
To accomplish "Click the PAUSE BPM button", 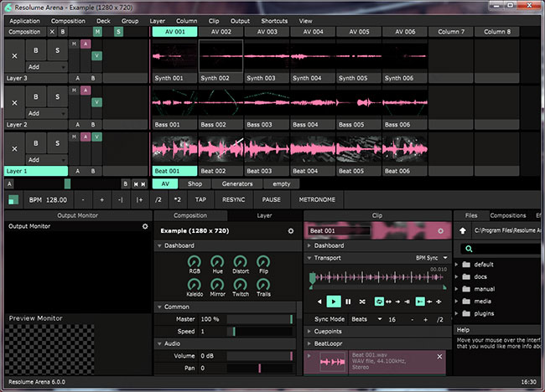I will coord(271,199).
